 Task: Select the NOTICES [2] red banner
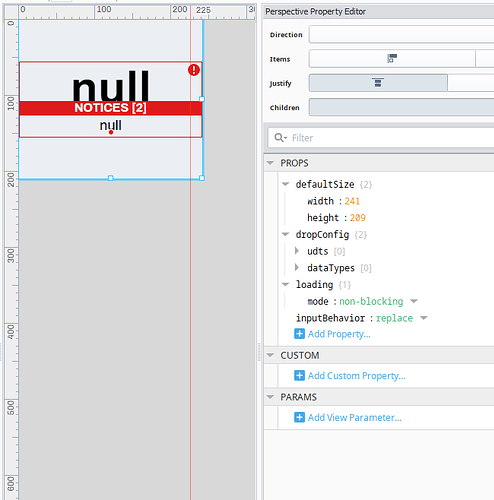pyautogui.click(x=111, y=108)
